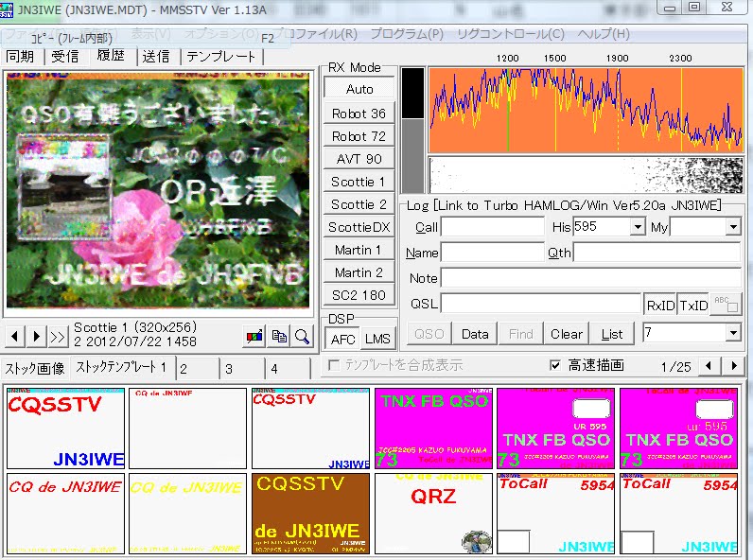This screenshot has height=560, width=753.
Task: Switch to the 履歴 tab
Action: (x=111, y=55)
